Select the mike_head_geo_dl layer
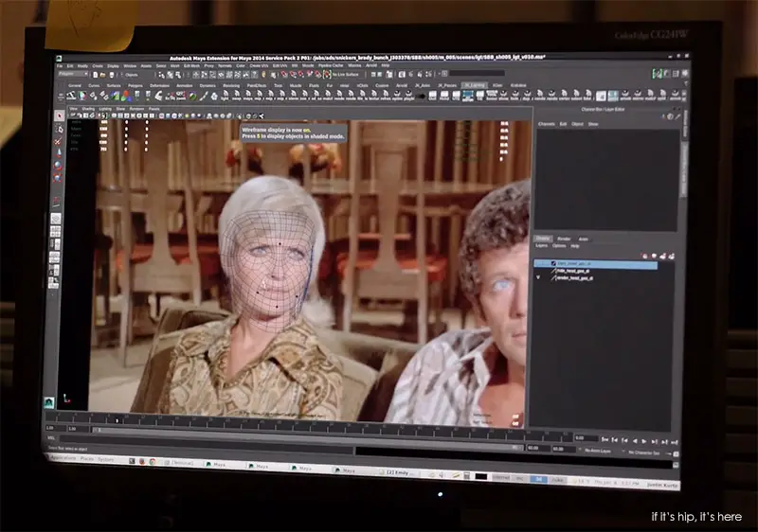758x532 pixels. 573,272
